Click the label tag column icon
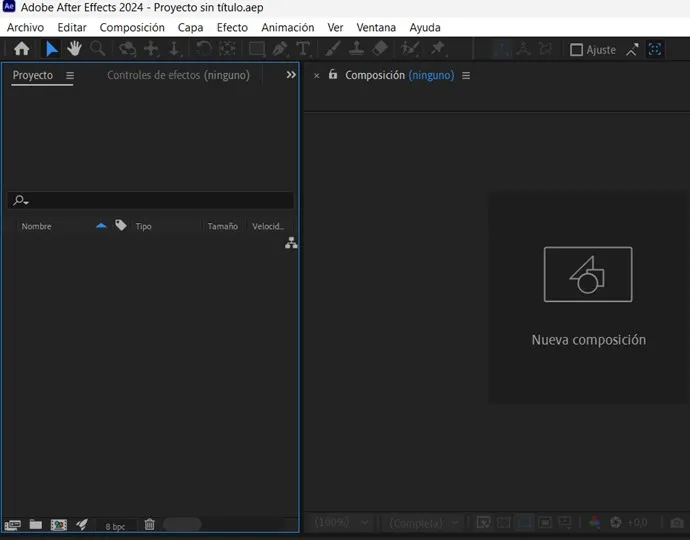This screenshot has height=540, width=690. coord(121,225)
